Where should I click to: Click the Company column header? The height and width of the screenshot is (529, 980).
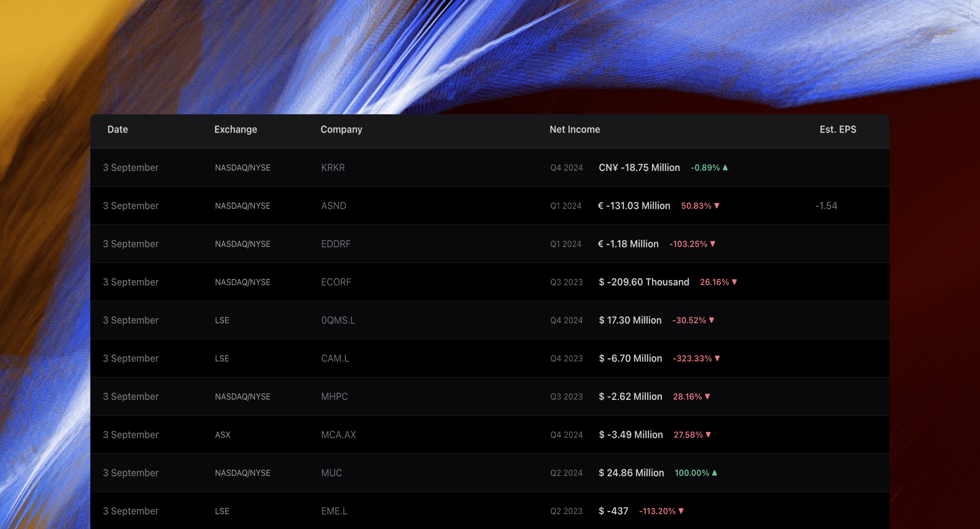[x=341, y=129]
